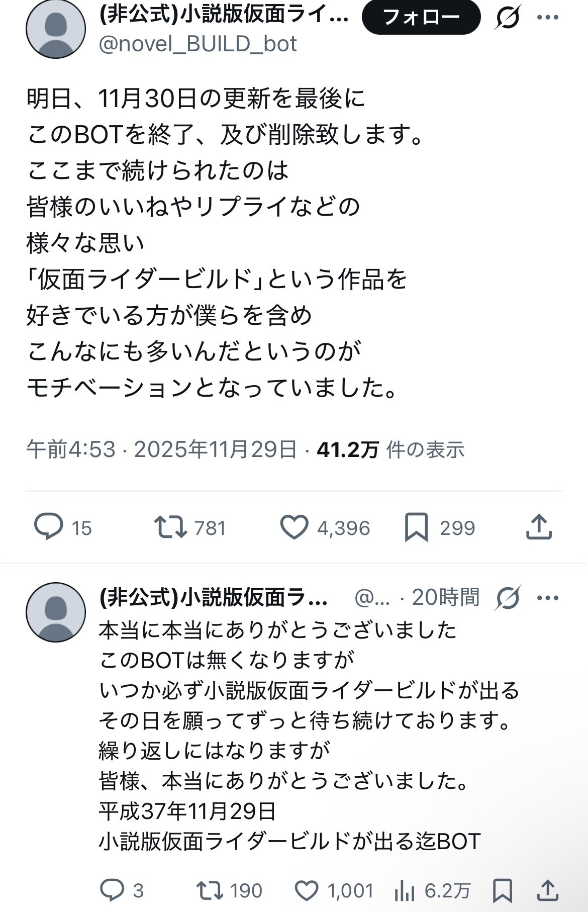Open @novel_BUILD_bot handle link
This screenshot has width=588, height=912.
pyautogui.click(x=198, y=44)
